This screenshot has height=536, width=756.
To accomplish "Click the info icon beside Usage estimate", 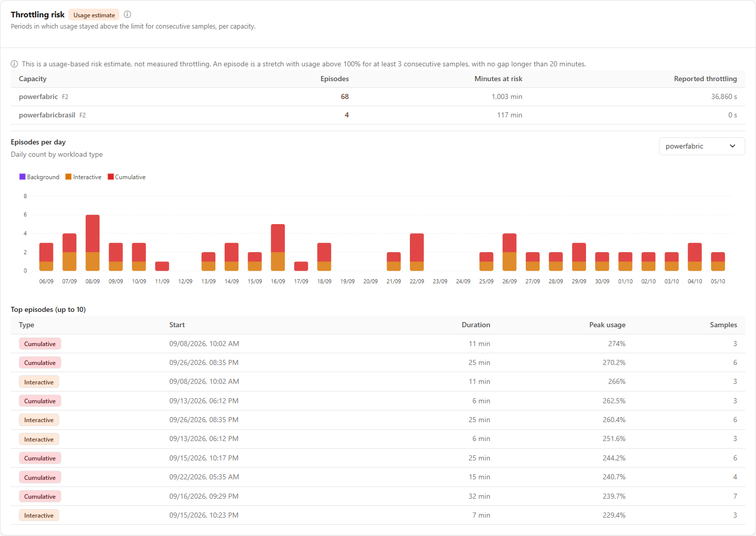I will pyautogui.click(x=128, y=14).
